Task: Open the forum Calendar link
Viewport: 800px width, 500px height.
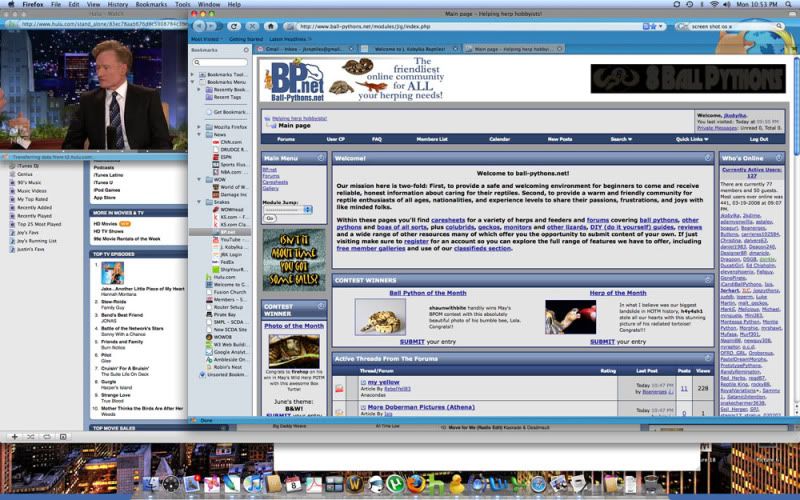Action: click(499, 139)
